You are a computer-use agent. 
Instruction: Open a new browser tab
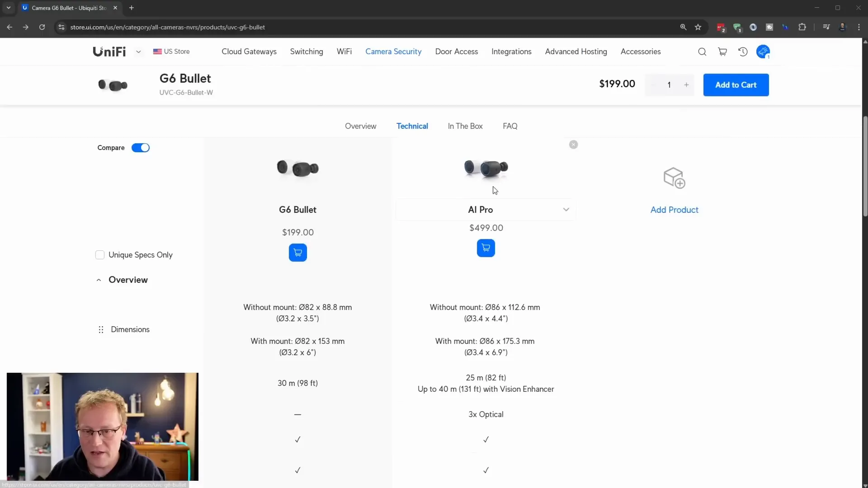tap(132, 8)
